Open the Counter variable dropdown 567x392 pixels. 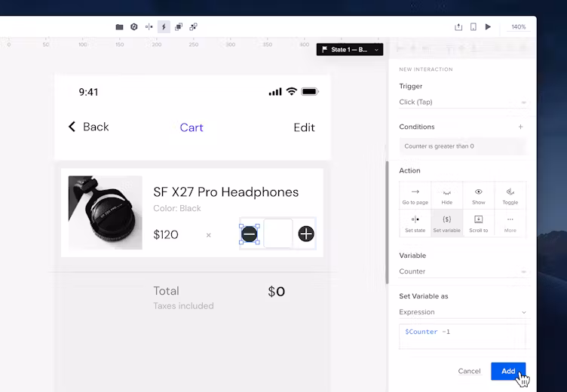click(x=463, y=271)
